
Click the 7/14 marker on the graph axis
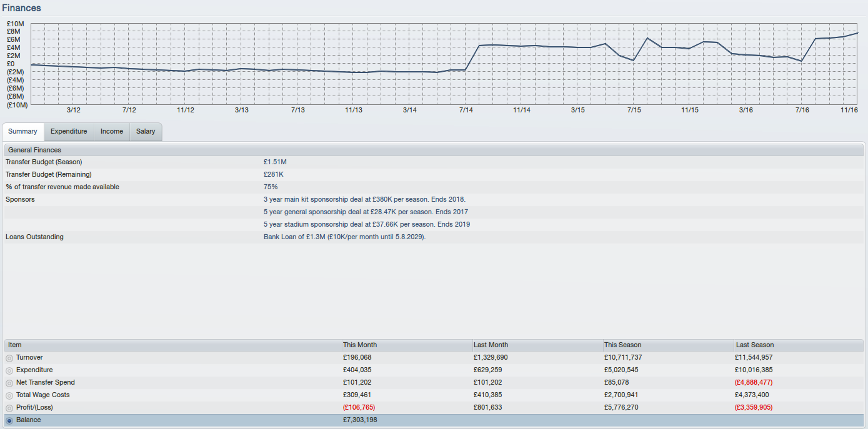(466, 110)
